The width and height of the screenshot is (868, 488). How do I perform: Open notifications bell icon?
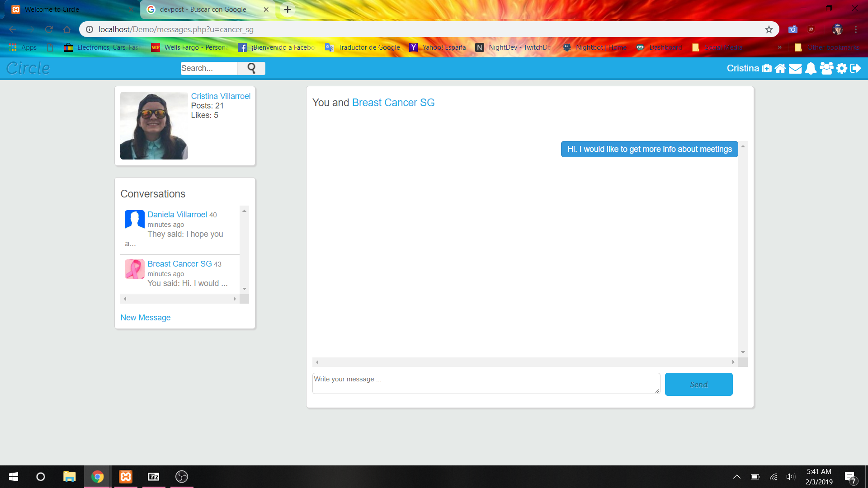pyautogui.click(x=811, y=68)
